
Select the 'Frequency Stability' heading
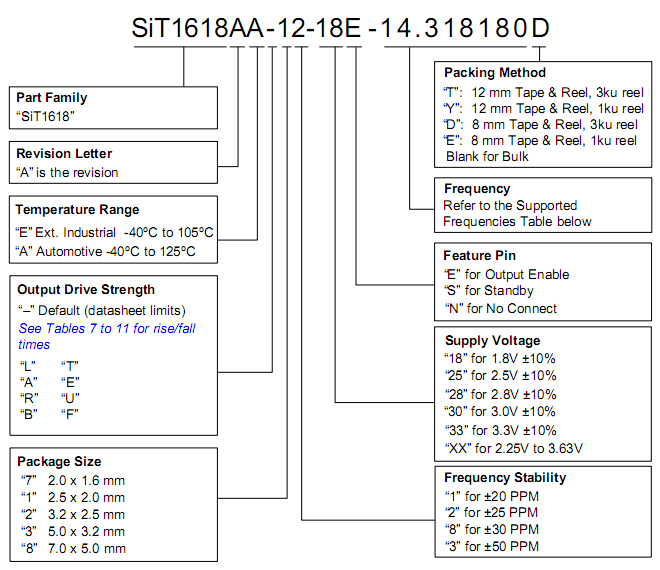pyautogui.click(x=505, y=478)
